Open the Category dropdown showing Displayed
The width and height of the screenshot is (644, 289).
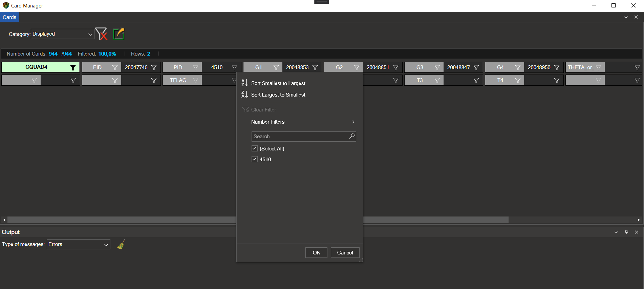63,34
